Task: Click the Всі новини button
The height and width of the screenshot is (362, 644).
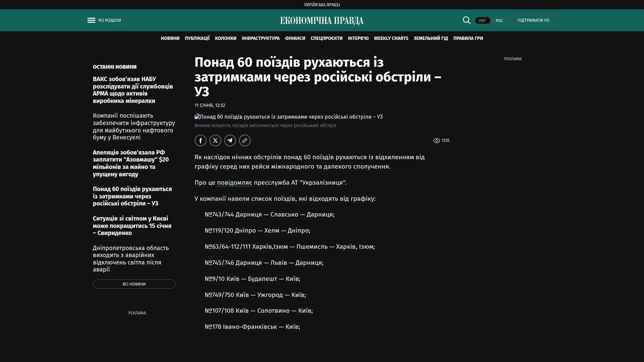Action: pyautogui.click(x=134, y=284)
